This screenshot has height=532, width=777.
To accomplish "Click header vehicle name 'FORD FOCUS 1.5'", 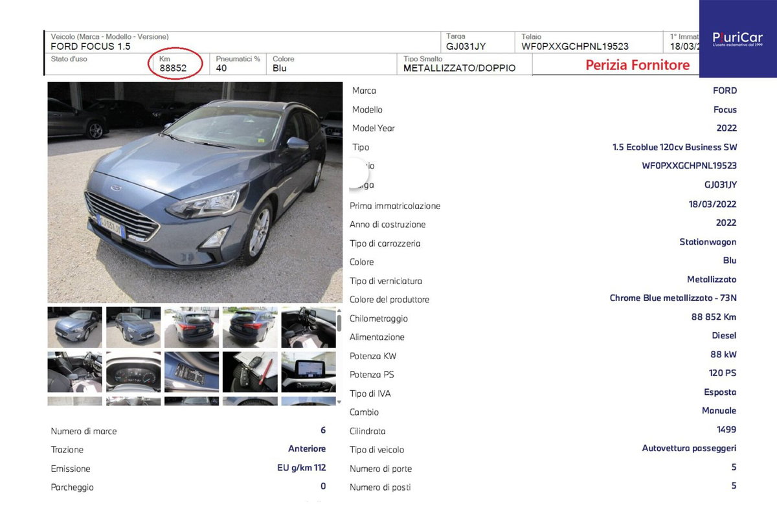I will click(91, 47).
